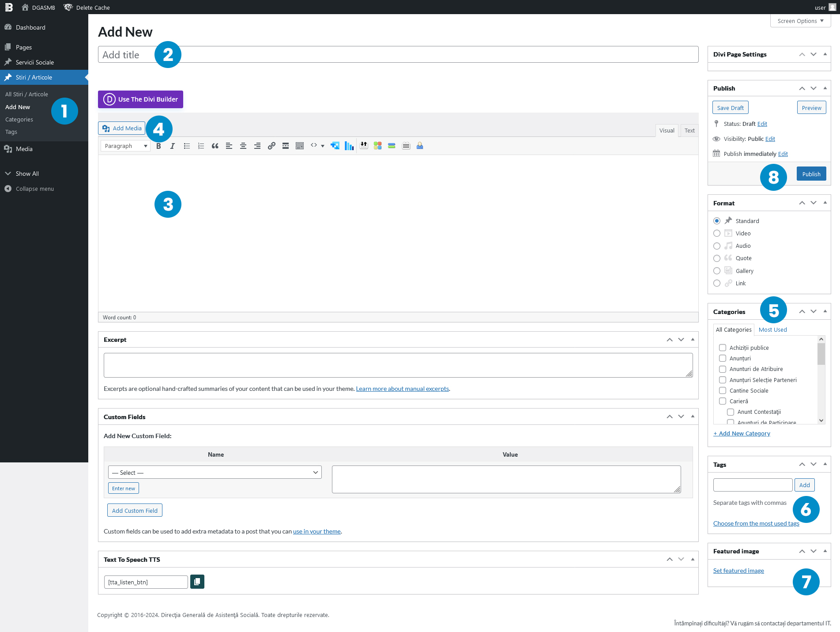Click the blue and green bars toolbar icon

coord(392,146)
